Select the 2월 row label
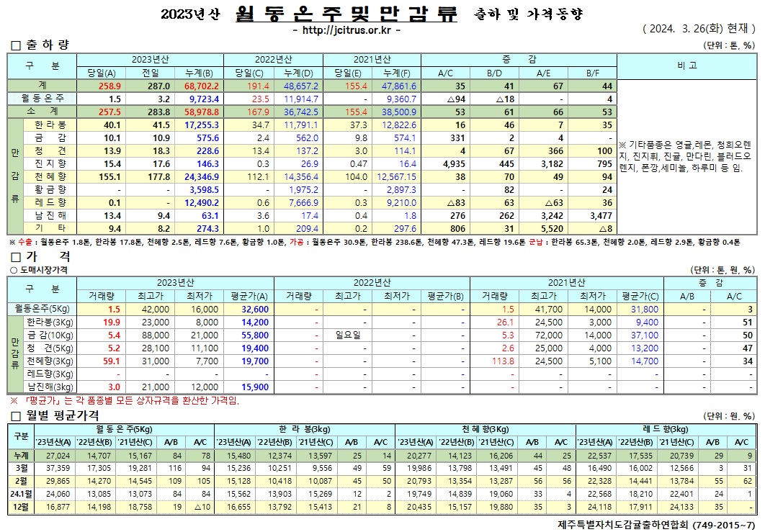 (21, 480)
